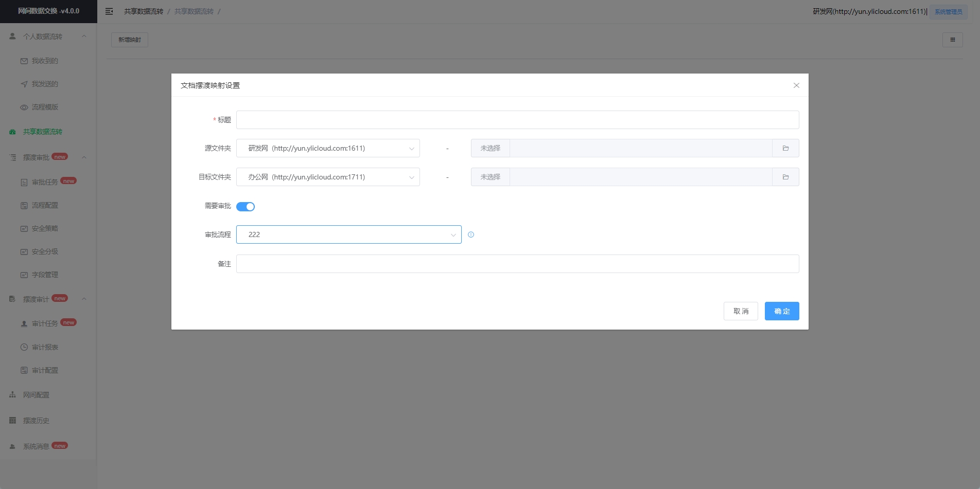
Task: Click into the 标题 input field
Action: point(517,120)
